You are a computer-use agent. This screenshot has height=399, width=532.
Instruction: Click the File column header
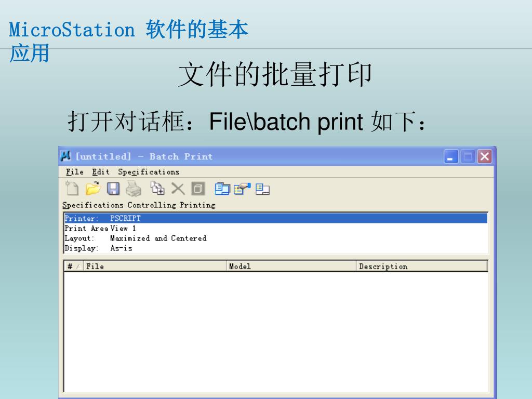pyautogui.click(x=154, y=267)
